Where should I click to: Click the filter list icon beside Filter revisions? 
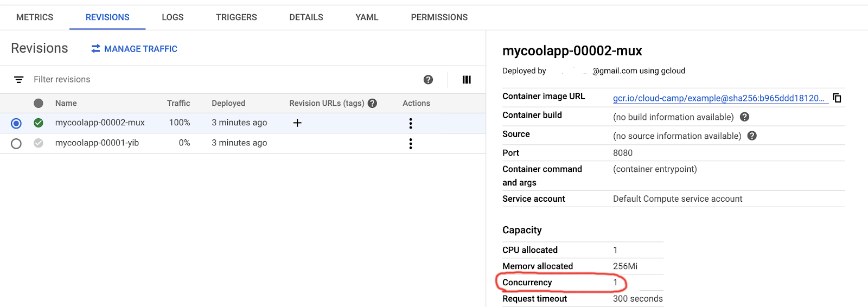pyautogui.click(x=18, y=80)
